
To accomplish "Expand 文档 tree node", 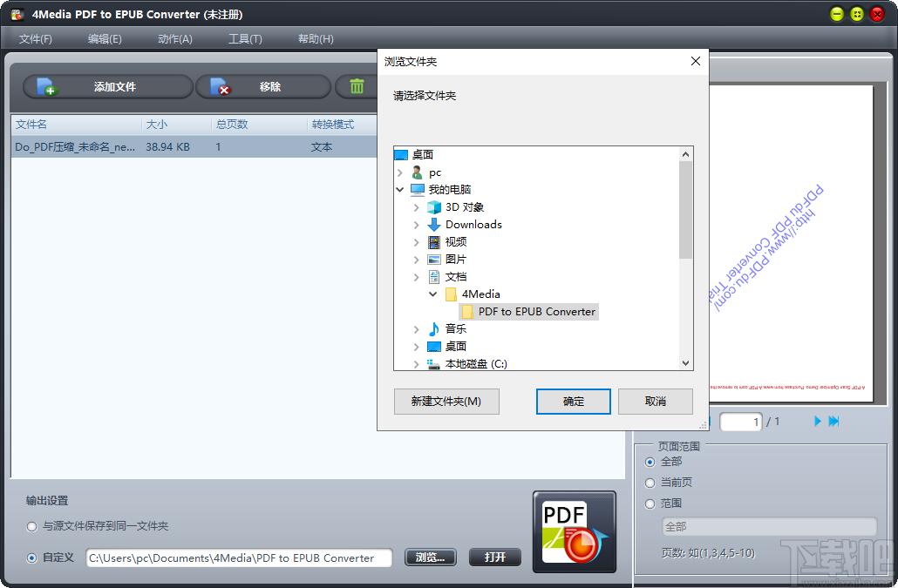I will tap(417, 277).
